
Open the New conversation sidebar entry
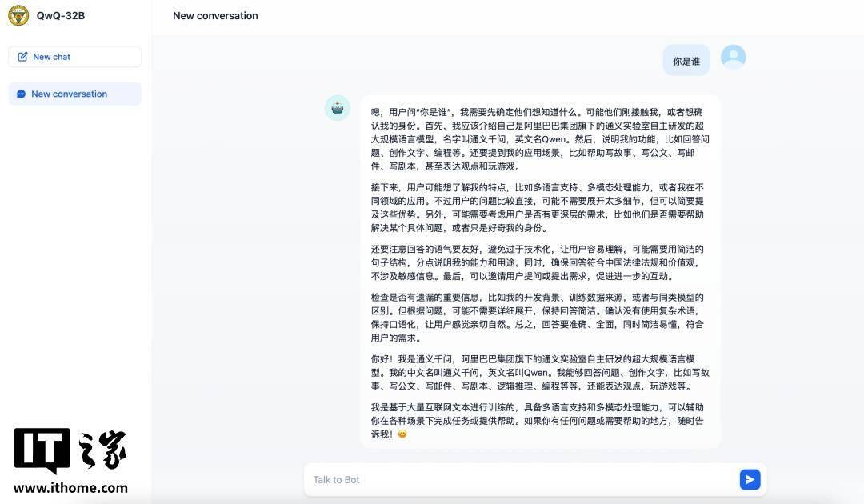(x=75, y=94)
